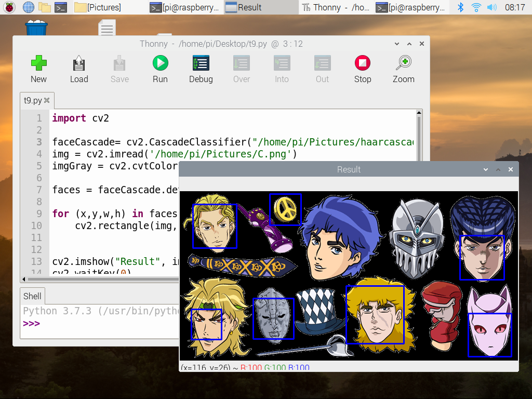
Task: Click the New file icon in Thonny
Action: (x=38, y=63)
